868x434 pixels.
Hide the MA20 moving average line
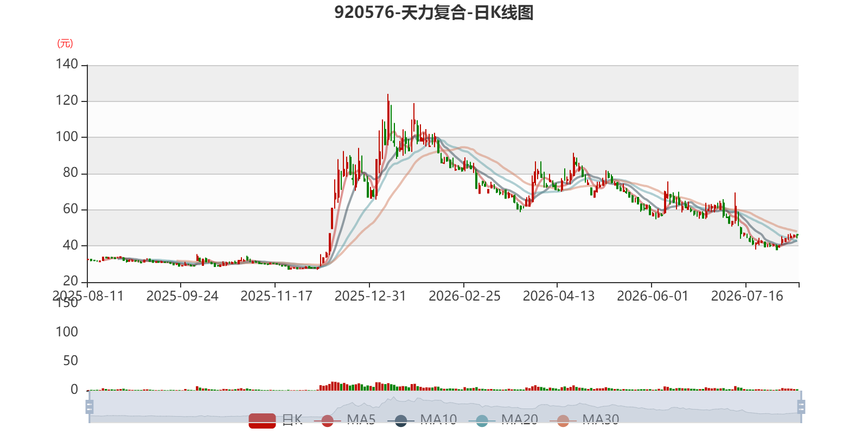pos(503,420)
